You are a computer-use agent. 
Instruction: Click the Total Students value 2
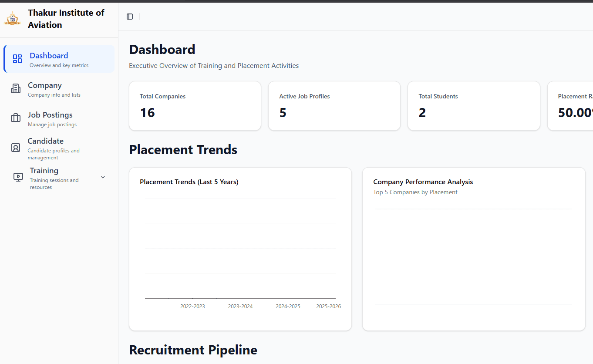422,113
